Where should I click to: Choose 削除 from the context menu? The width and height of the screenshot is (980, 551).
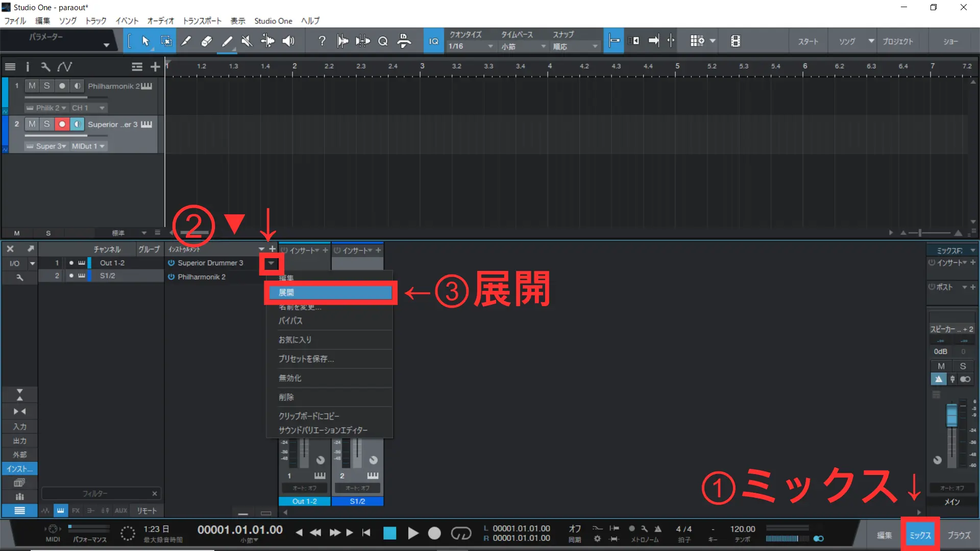point(330,397)
